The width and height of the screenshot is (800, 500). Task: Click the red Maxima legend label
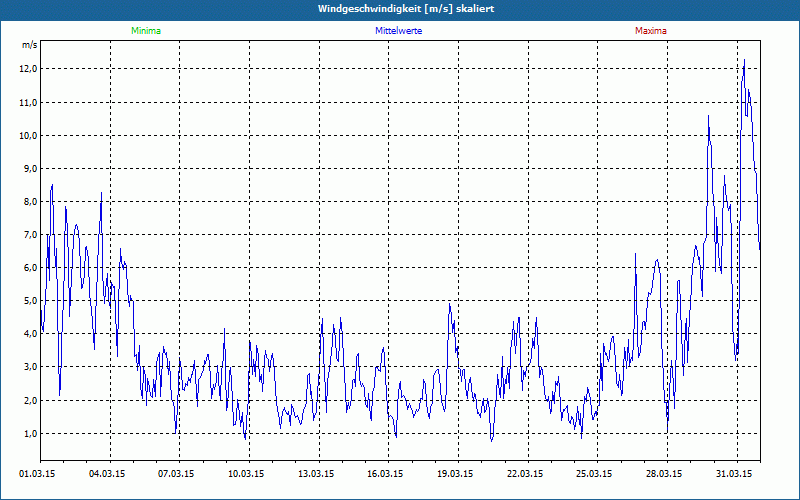tap(651, 31)
